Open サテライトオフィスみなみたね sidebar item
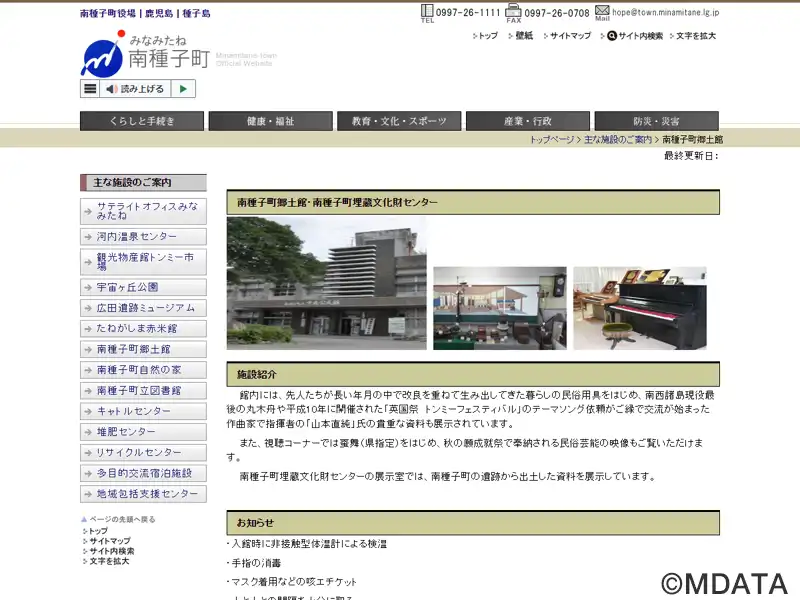 point(143,211)
